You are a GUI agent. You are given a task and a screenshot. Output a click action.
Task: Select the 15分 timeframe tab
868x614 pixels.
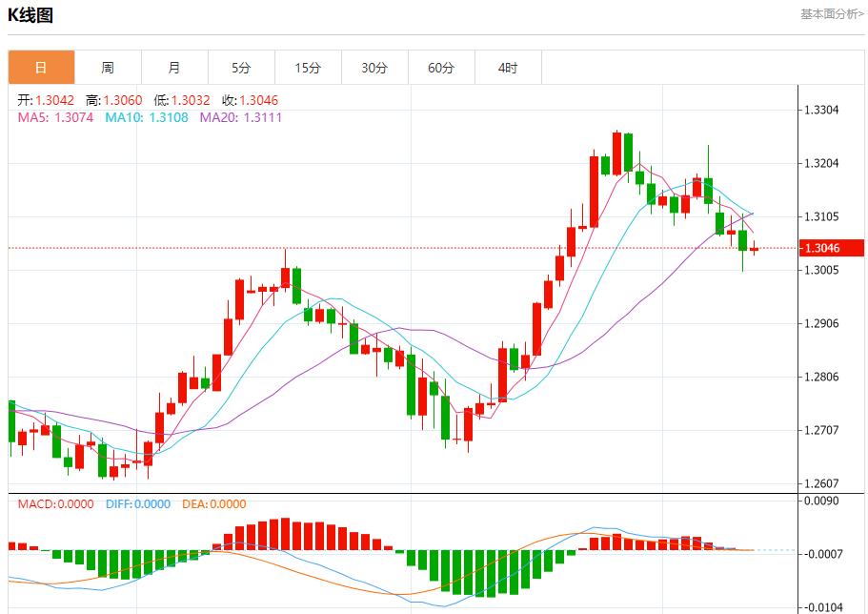pyautogui.click(x=308, y=68)
